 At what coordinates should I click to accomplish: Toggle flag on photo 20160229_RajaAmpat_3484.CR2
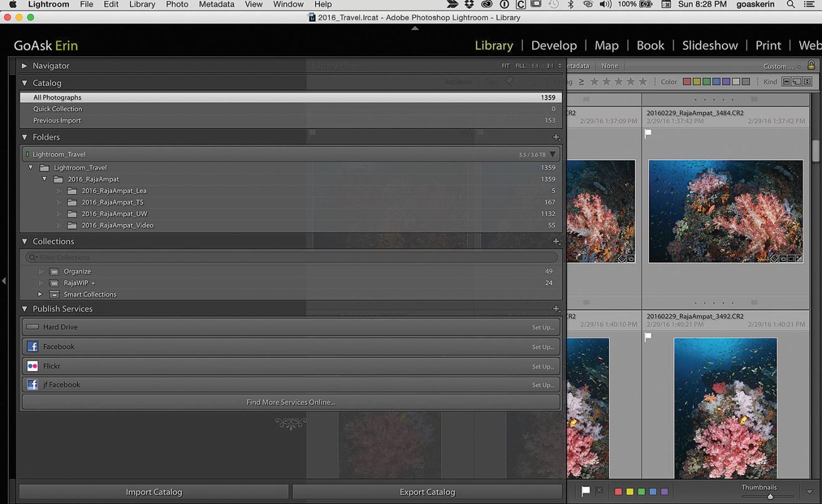[648, 133]
